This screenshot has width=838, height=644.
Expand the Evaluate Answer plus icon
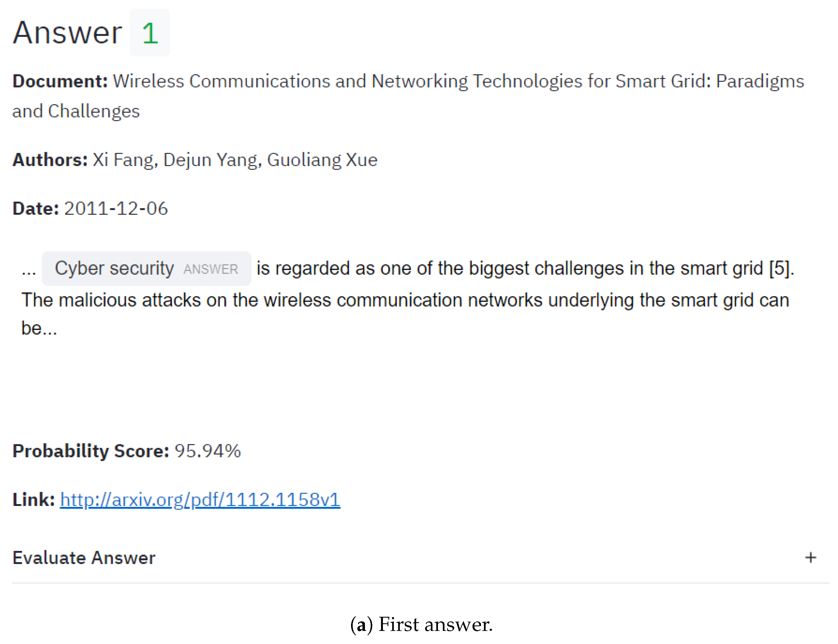pos(810,557)
